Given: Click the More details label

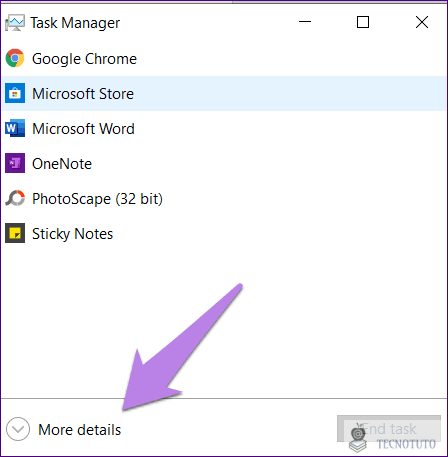Looking at the screenshot, I should [x=80, y=430].
